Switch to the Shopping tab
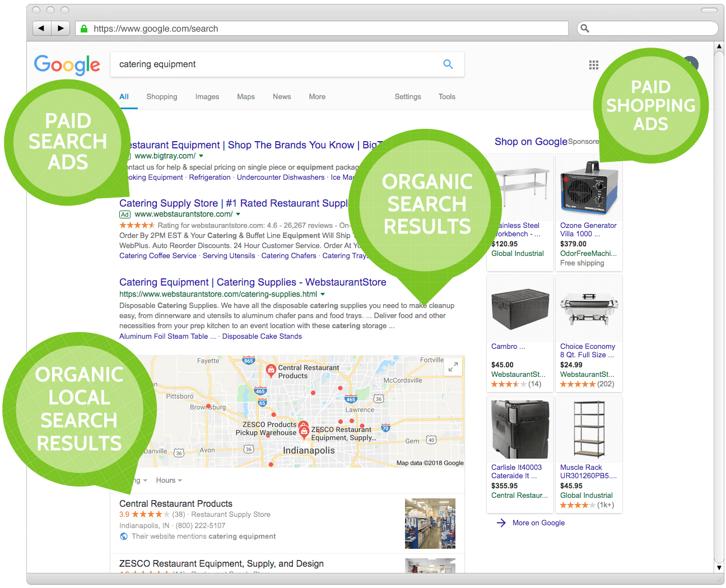 point(162,97)
